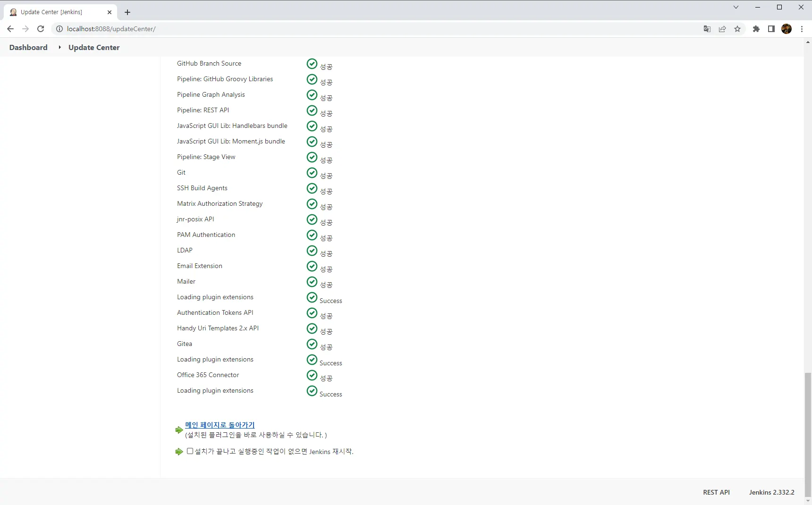Click the success checkmark for Git

312,173
